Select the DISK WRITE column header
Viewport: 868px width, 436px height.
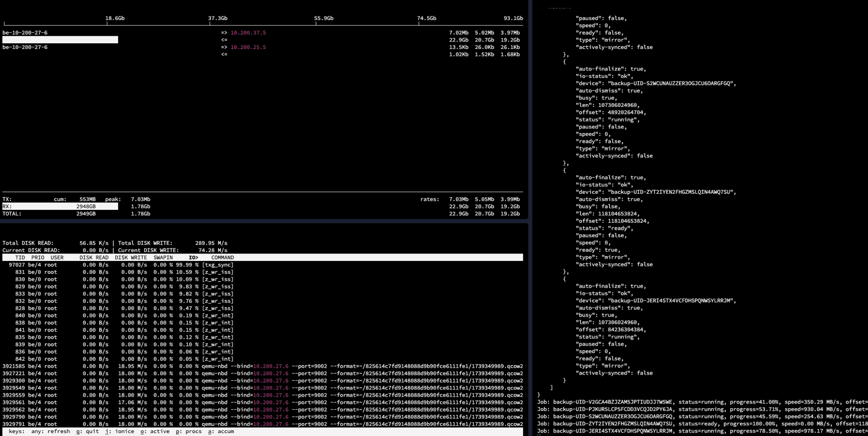click(131, 258)
